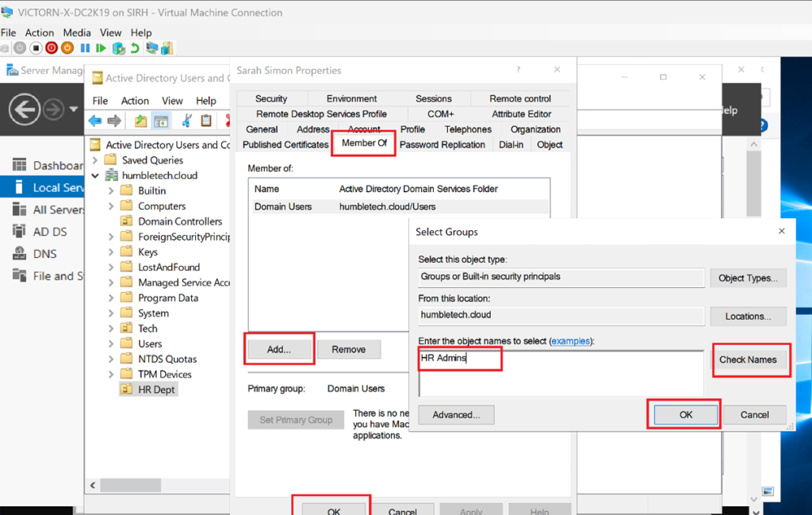Click the Object Types... button

tap(748, 279)
